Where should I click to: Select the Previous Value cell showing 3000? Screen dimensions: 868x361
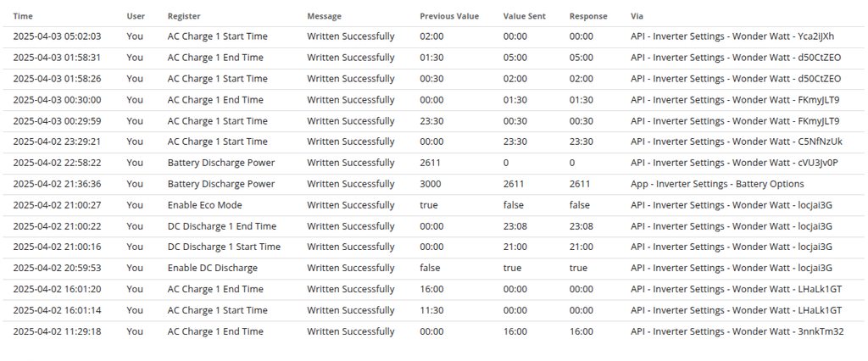pyautogui.click(x=431, y=184)
